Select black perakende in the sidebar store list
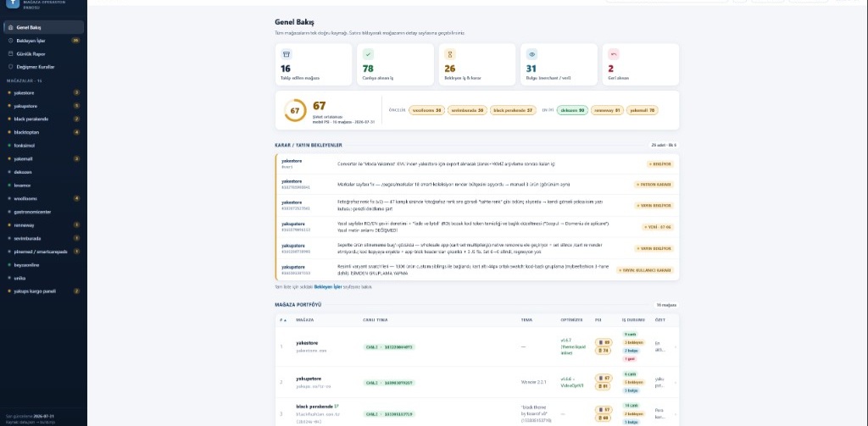 [x=44, y=119]
